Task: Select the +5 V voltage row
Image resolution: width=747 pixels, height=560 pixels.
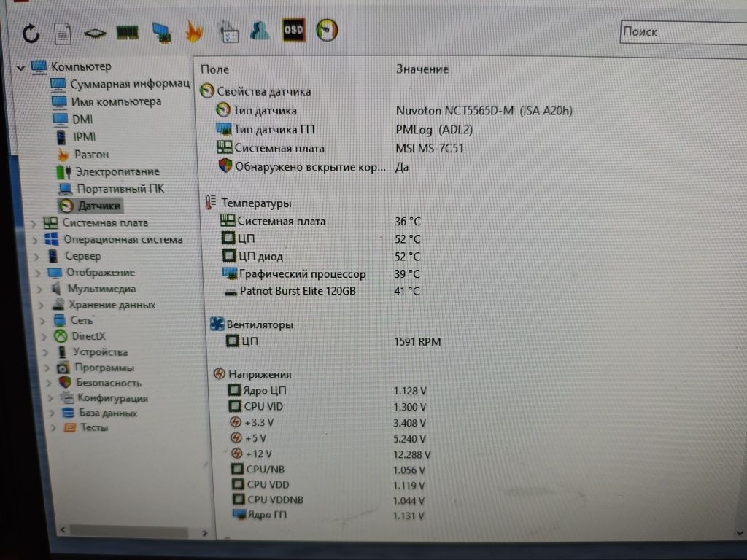Action: (x=328, y=438)
